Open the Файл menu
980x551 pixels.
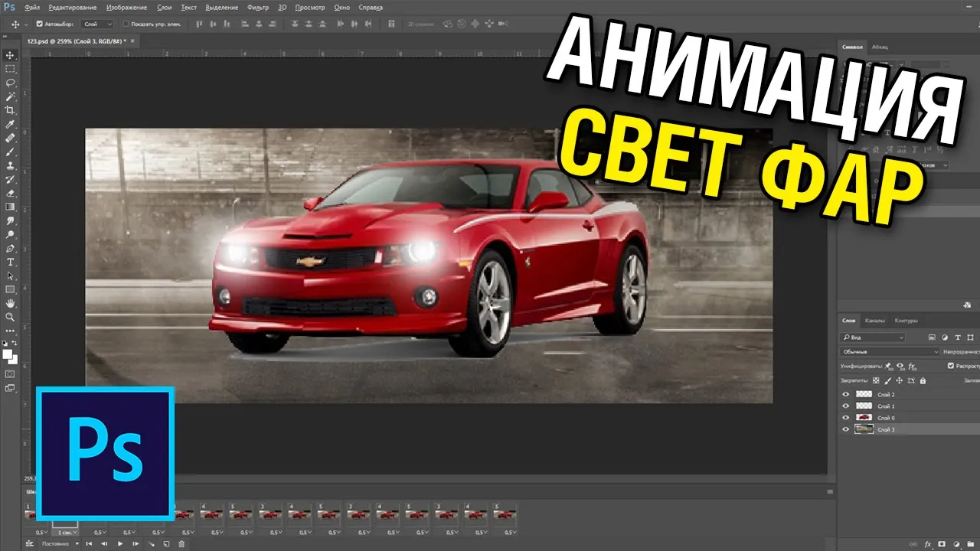point(32,7)
